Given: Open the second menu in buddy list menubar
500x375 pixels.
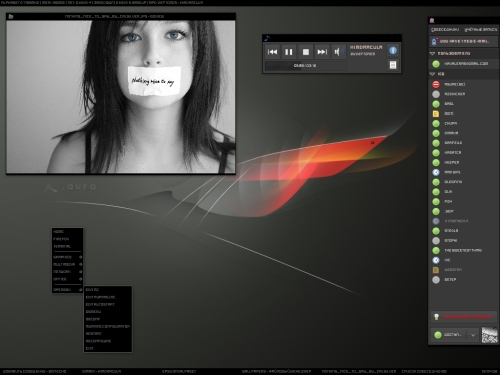Looking at the screenshot, I should (x=481, y=30).
